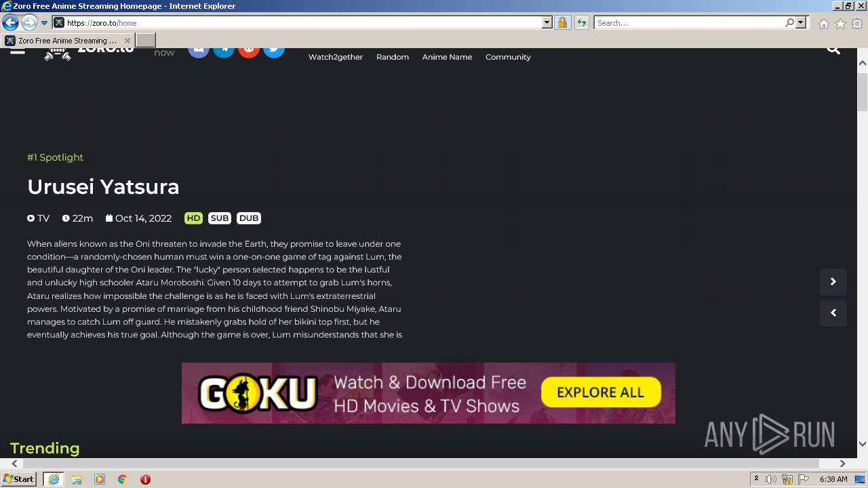Screen dimensions: 868x488
Task: Open the Urusei Yatsura spotlight title
Action: 103,186
